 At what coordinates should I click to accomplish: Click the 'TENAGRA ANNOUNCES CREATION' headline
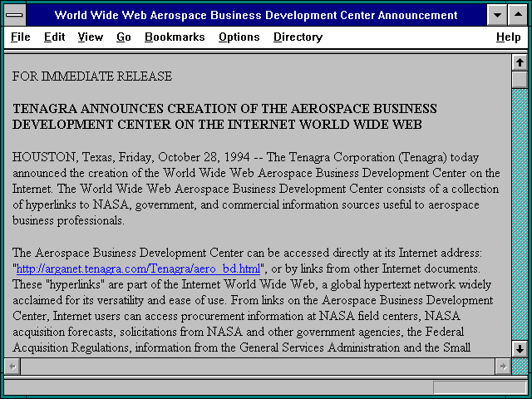tap(224, 109)
